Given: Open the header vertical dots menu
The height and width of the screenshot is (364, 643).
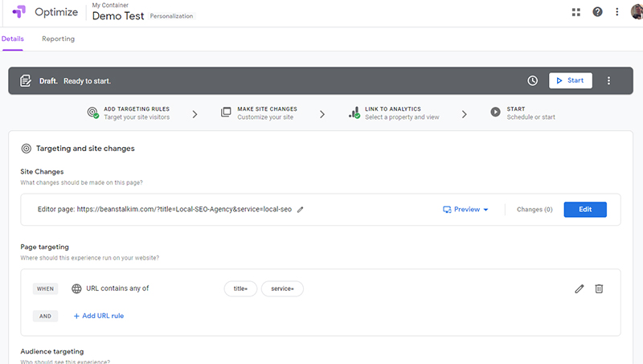Looking at the screenshot, I should [617, 12].
